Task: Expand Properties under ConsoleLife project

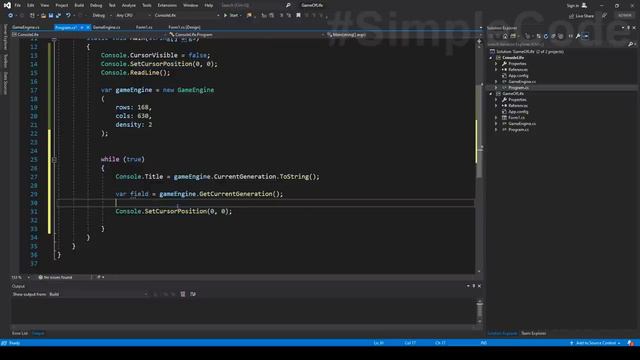Action: coord(497,64)
